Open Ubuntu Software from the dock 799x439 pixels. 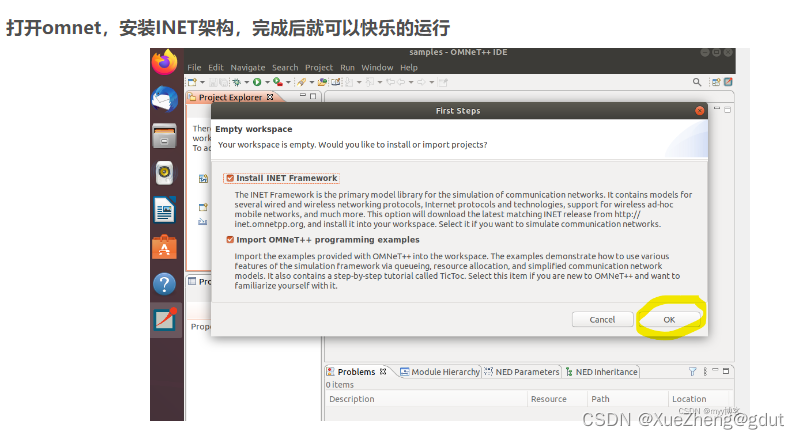click(x=165, y=247)
